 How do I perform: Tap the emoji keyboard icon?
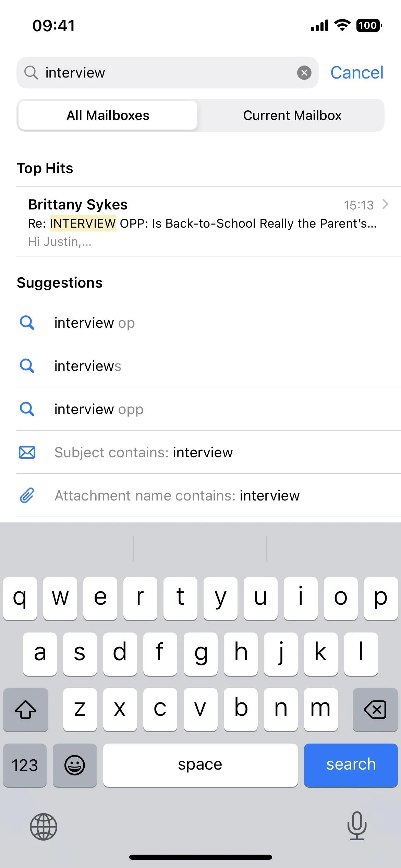coord(75,765)
